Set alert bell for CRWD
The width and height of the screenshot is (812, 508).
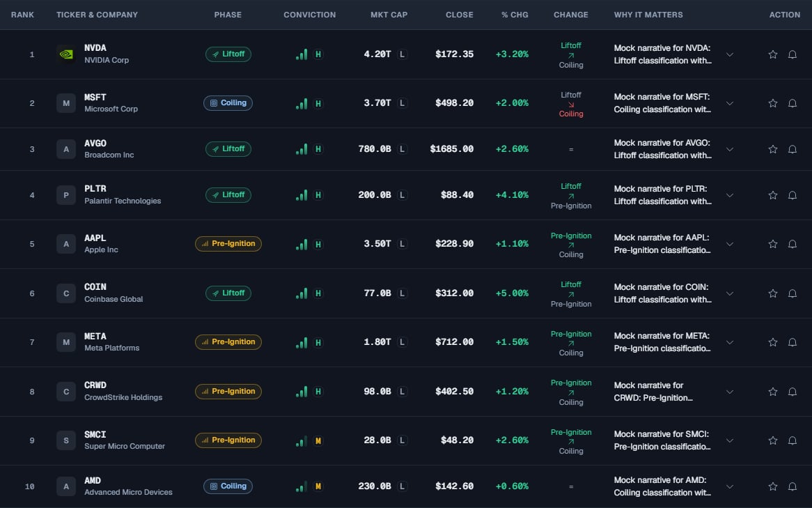793,392
